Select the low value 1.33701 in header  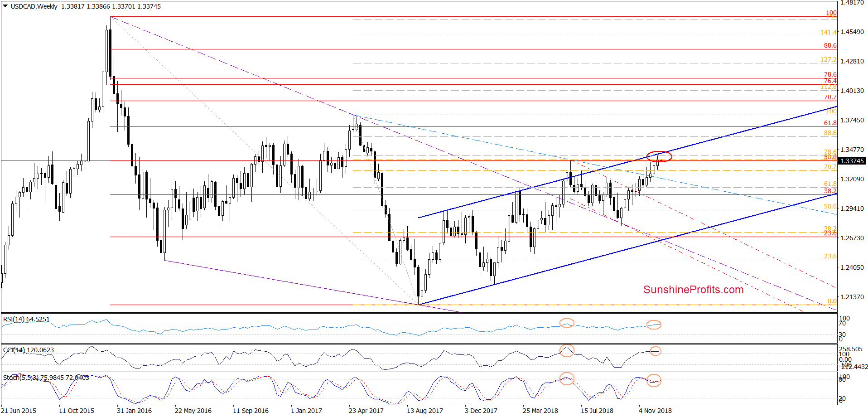point(124,6)
